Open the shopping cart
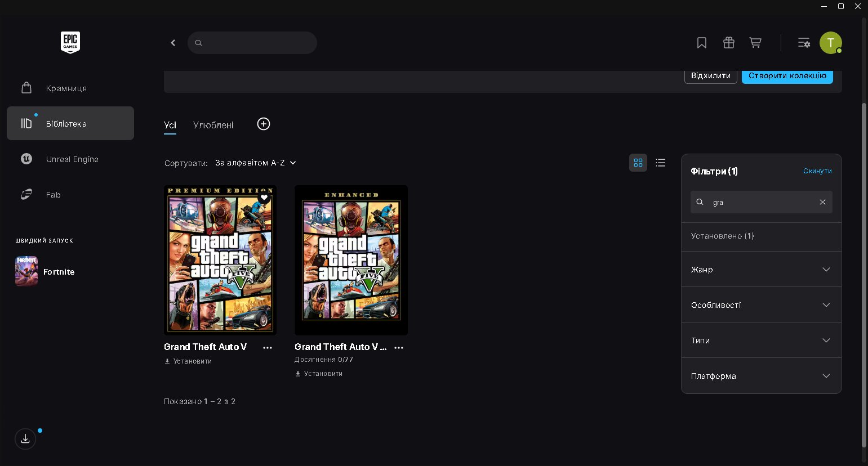This screenshot has width=868, height=466. [755, 43]
